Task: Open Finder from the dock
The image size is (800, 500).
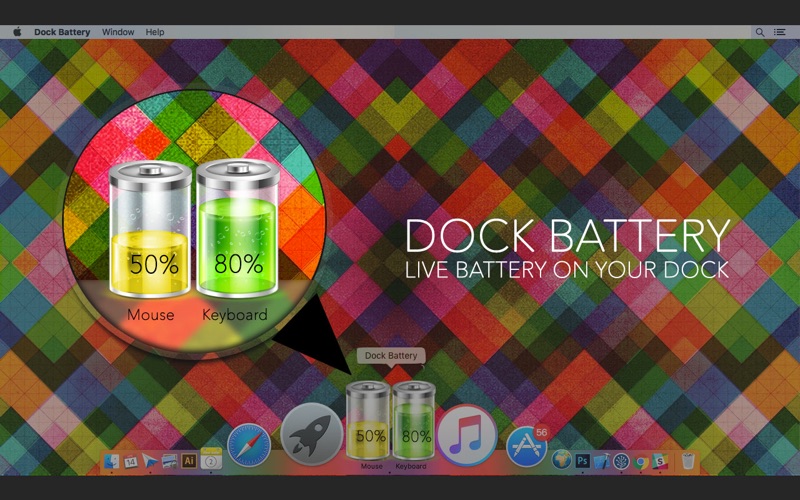Action: [x=112, y=460]
